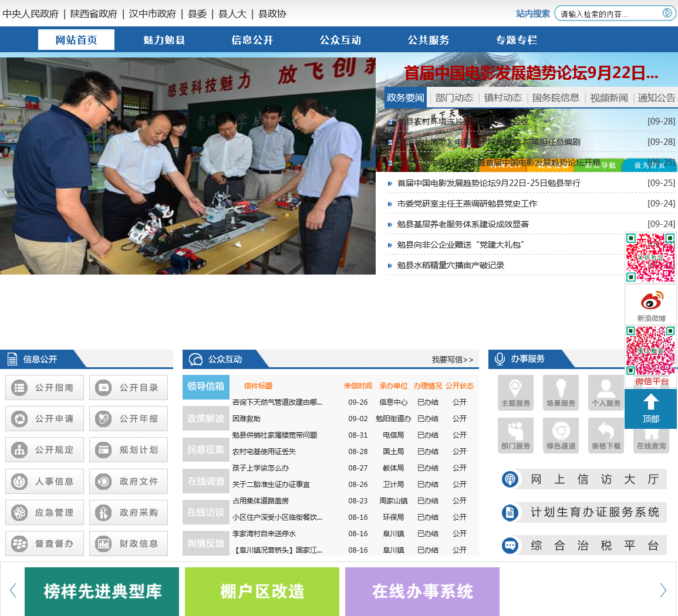Select the 场景服务 lightbulb icon
The height and width of the screenshot is (616, 678).
(x=561, y=392)
